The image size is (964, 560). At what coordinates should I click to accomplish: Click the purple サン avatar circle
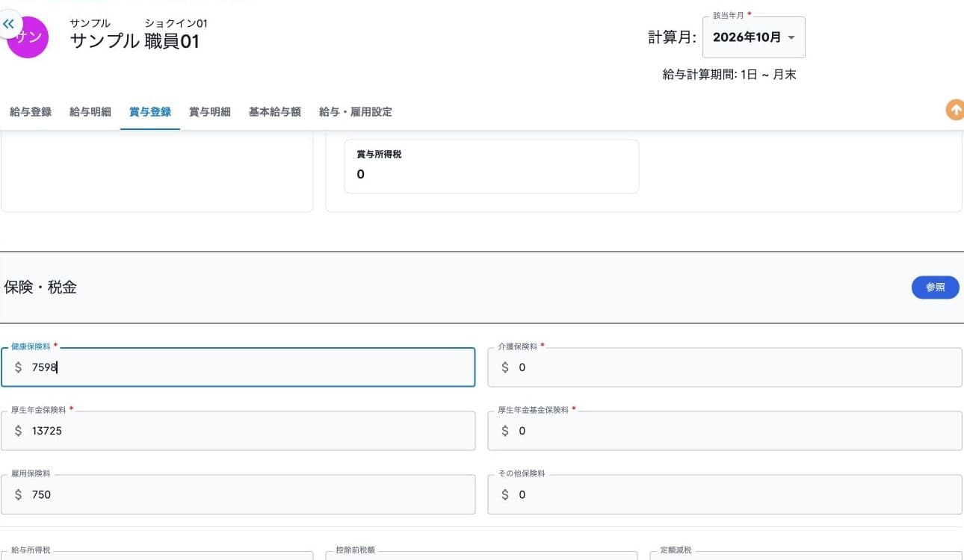click(28, 37)
